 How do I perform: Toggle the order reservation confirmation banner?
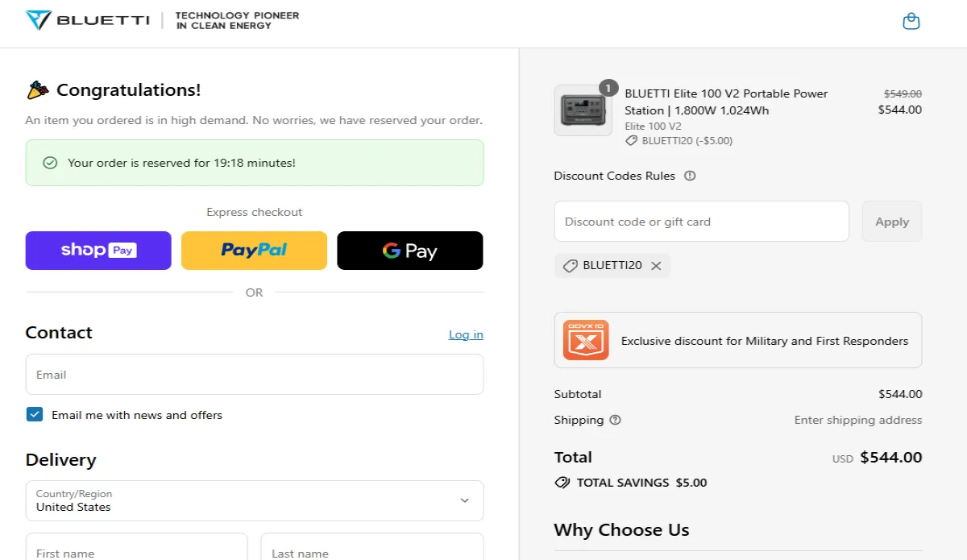pyautogui.click(x=255, y=163)
